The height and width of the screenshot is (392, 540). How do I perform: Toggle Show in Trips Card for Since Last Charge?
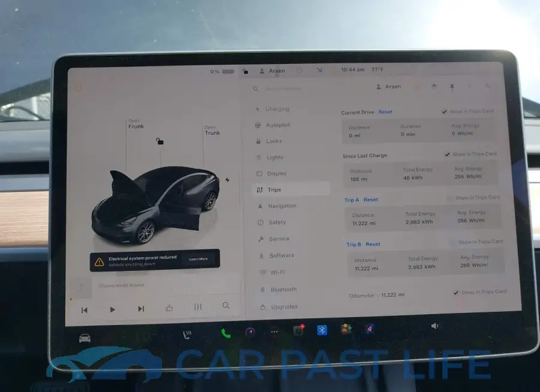471,154
